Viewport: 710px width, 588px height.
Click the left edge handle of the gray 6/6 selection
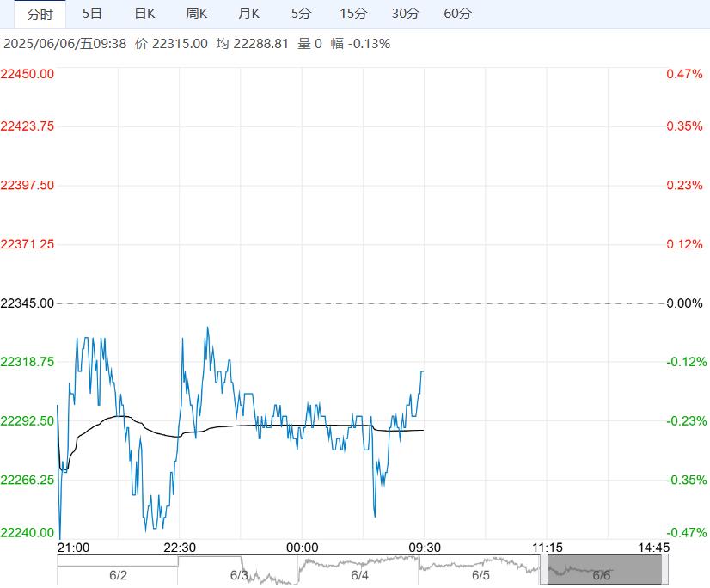pos(542,570)
